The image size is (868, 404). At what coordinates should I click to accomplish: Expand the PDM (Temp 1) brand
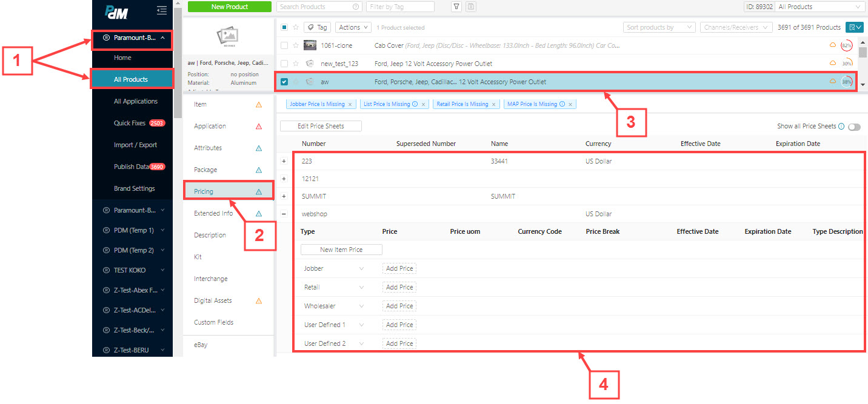coord(133,230)
